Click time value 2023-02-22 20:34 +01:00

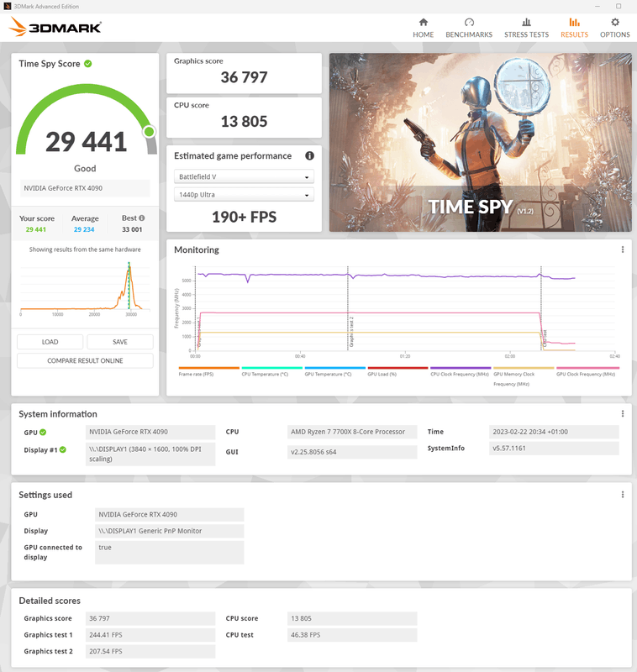click(x=554, y=432)
